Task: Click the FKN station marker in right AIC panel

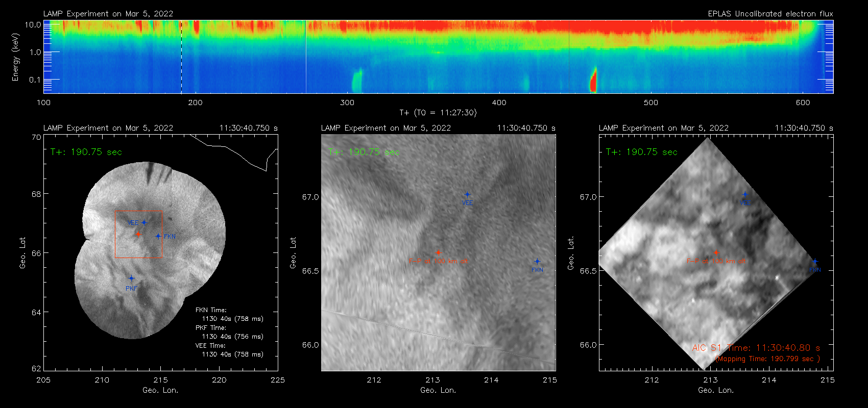Action: [815, 261]
